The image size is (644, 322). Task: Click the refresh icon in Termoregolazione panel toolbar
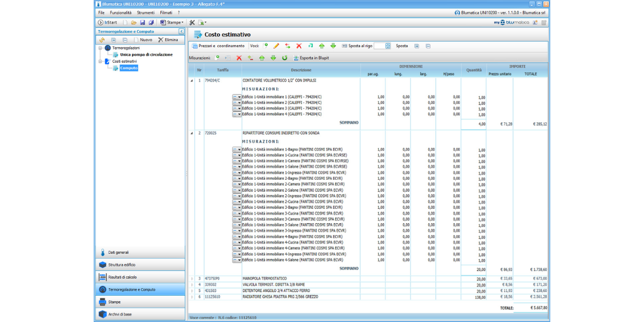coord(101,40)
